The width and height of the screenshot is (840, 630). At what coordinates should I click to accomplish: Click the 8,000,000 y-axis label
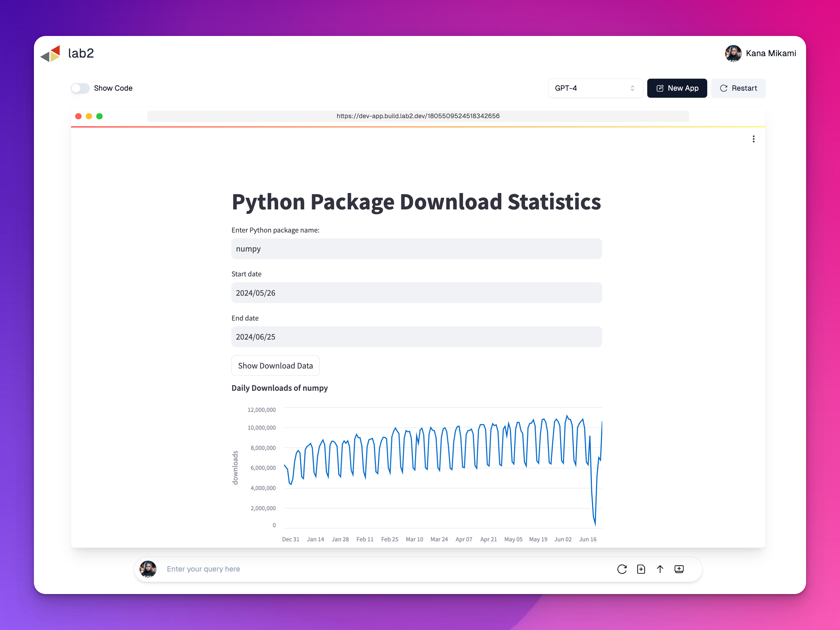[x=263, y=448]
